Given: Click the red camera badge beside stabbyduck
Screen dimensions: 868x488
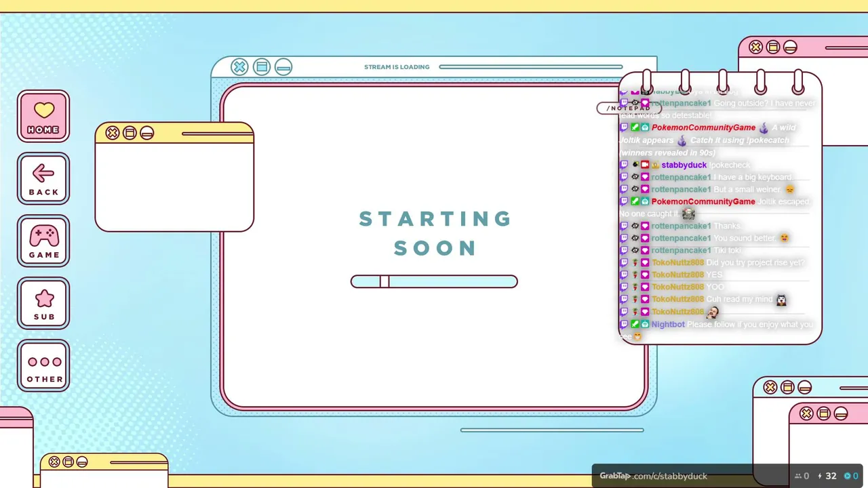Looking at the screenshot, I should [x=645, y=165].
